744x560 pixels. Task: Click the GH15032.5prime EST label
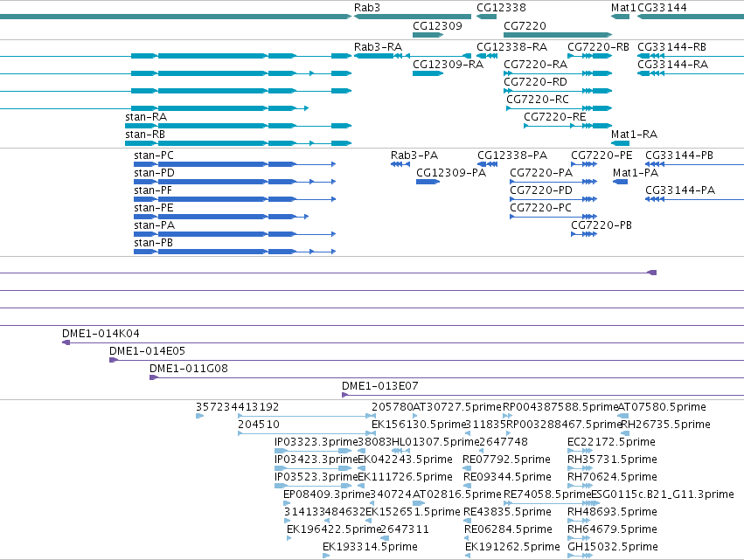613,547
